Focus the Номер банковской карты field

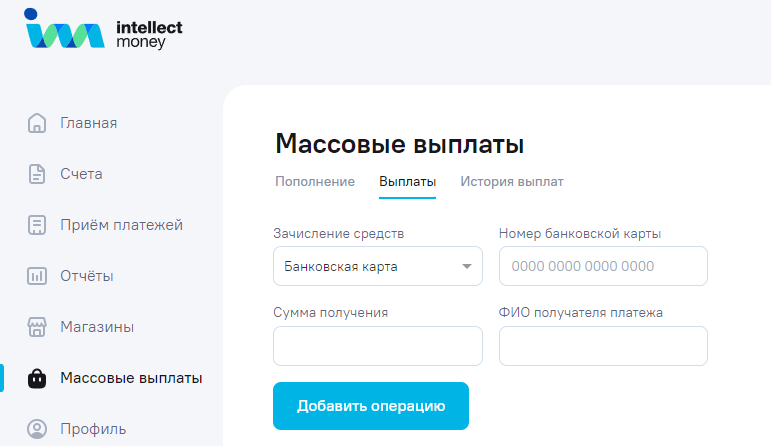pos(603,267)
